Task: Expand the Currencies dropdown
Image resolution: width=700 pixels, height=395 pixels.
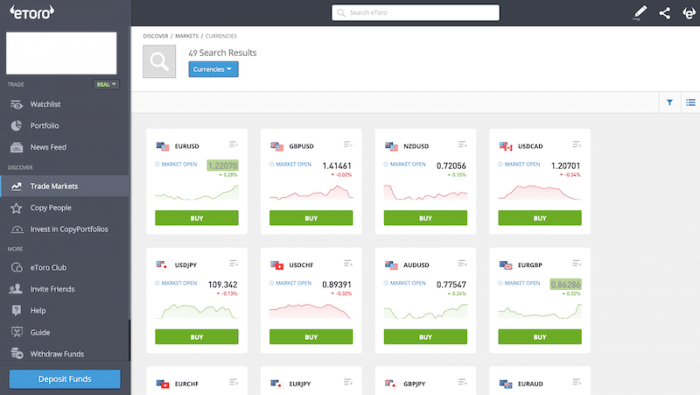Action: pos(213,69)
